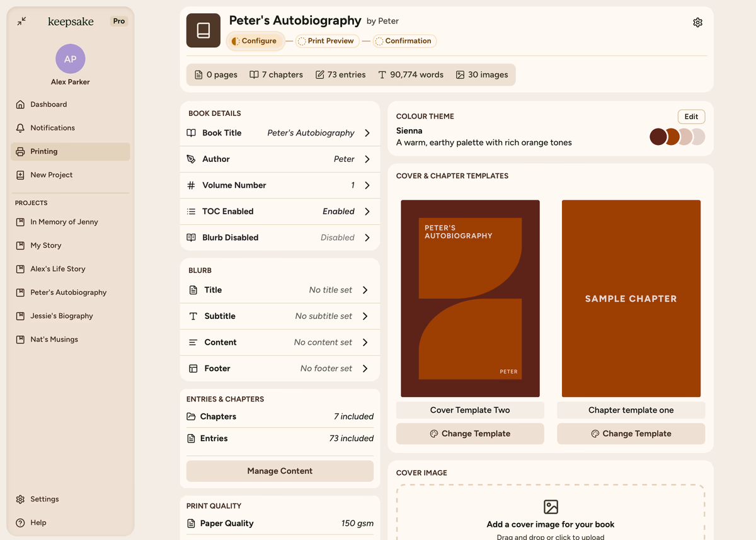Toggle the Blurb Disabled setting row
The height and width of the screenshot is (540, 756).
pos(280,238)
